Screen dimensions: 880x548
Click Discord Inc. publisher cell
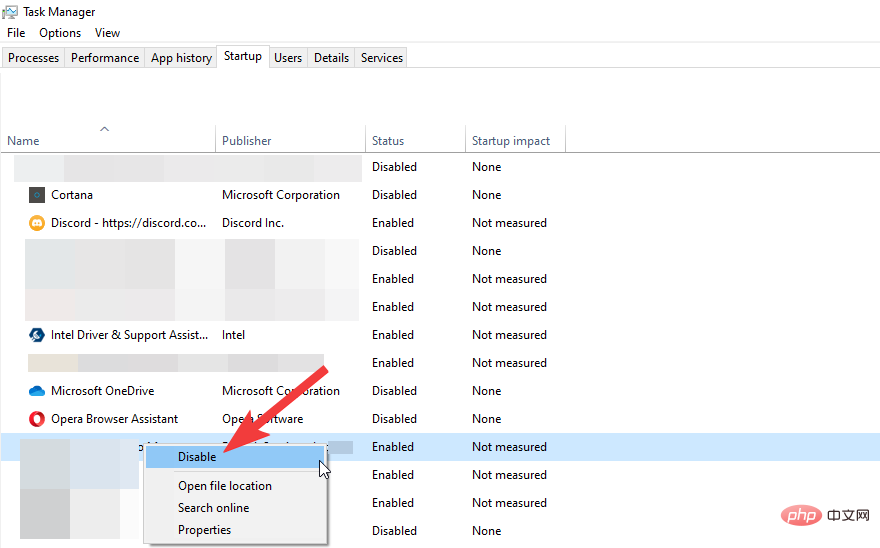click(x=253, y=223)
